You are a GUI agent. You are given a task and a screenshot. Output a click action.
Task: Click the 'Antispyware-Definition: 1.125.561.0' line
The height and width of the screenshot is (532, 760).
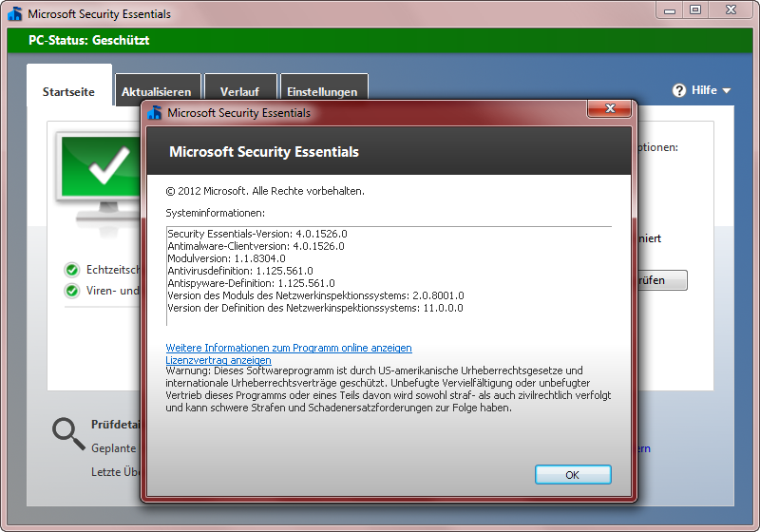(x=251, y=283)
